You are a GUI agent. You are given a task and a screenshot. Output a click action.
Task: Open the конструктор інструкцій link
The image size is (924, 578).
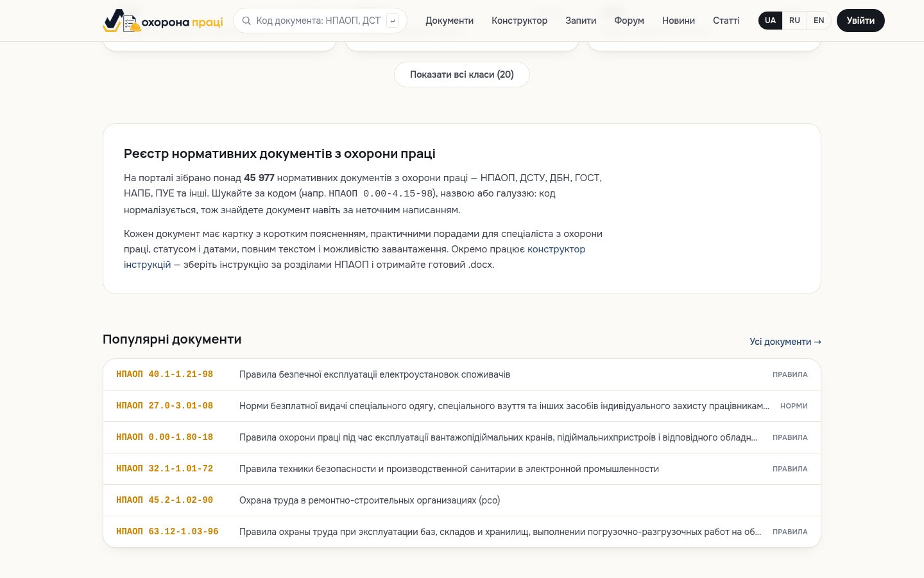(x=355, y=257)
